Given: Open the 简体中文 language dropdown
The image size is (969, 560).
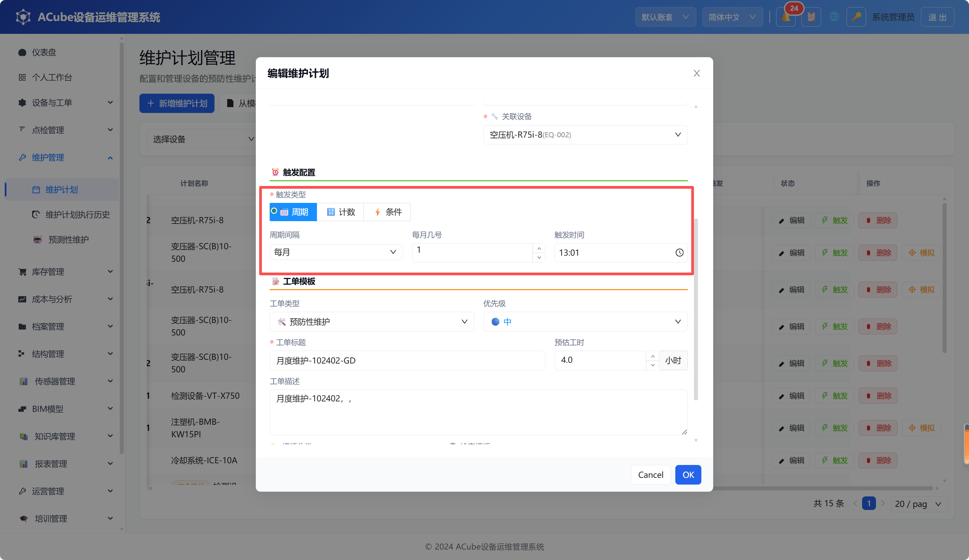Looking at the screenshot, I should (733, 17).
